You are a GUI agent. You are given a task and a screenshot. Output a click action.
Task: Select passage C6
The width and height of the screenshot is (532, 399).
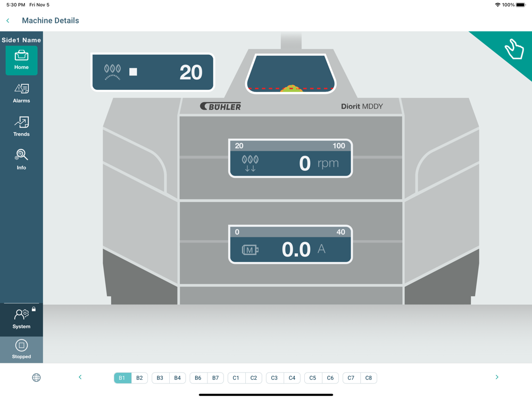[330, 378]
